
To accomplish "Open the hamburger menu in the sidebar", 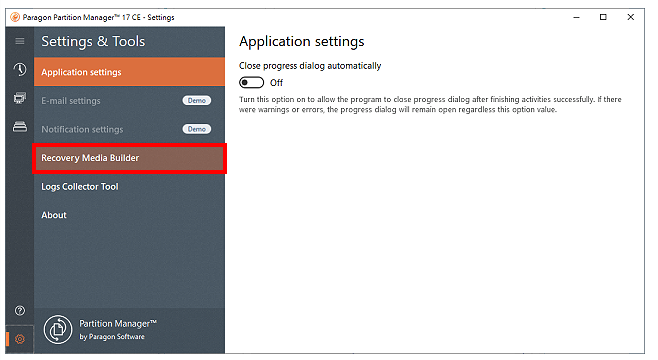I will (x=20, y=41).
